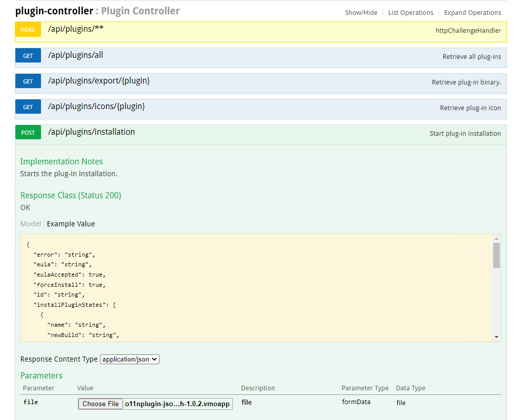Screen dimensions: 527x420
Task: Click the Show/Hide link
Action: coord(361,13)
